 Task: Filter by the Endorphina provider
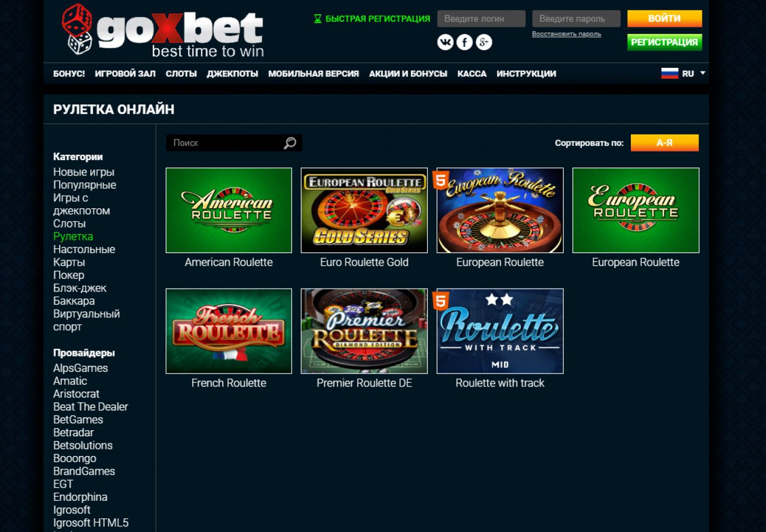click(80, 497)
